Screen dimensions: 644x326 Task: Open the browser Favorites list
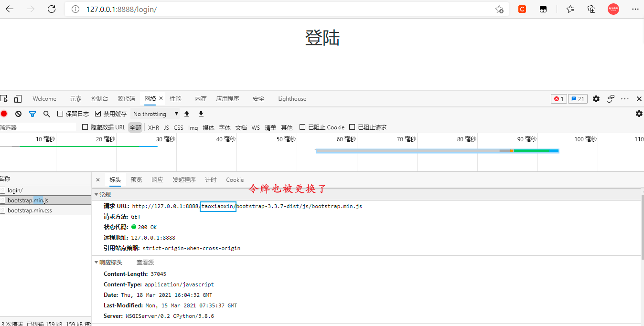[x=570, y=9]
